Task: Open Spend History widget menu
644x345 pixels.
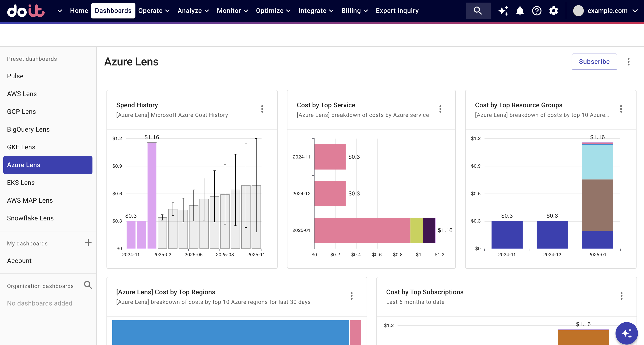Action: (262, 109)
